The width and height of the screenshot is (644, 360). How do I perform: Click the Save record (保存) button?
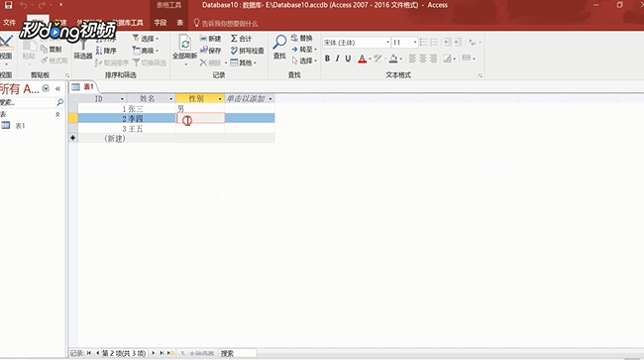[x=210, y=51]
